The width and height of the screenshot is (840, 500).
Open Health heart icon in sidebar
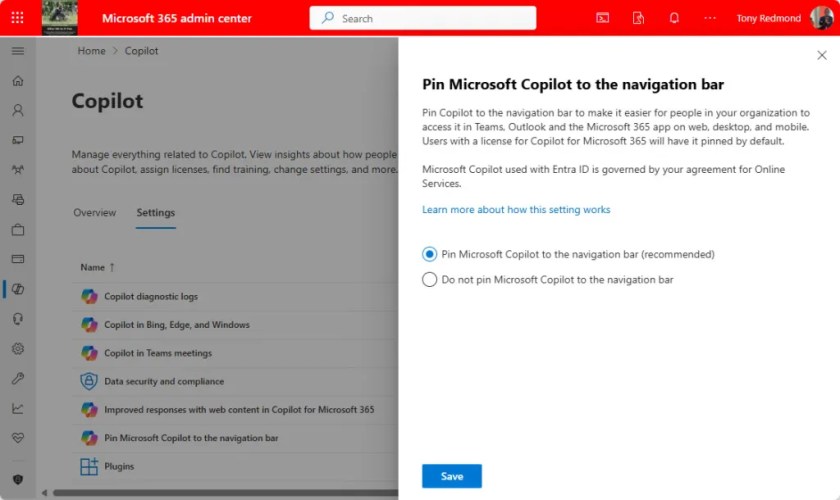click(18, 438)
